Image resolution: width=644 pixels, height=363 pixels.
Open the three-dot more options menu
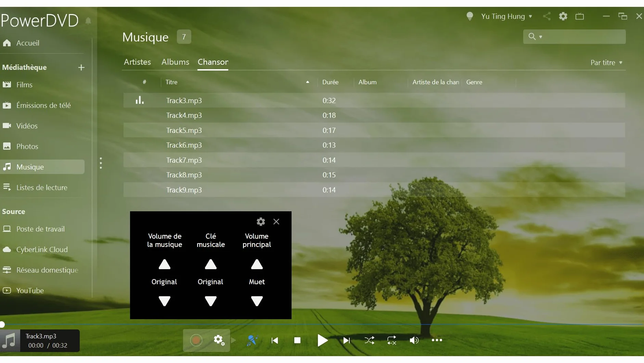pyautogui.click(x=437, y=340)
